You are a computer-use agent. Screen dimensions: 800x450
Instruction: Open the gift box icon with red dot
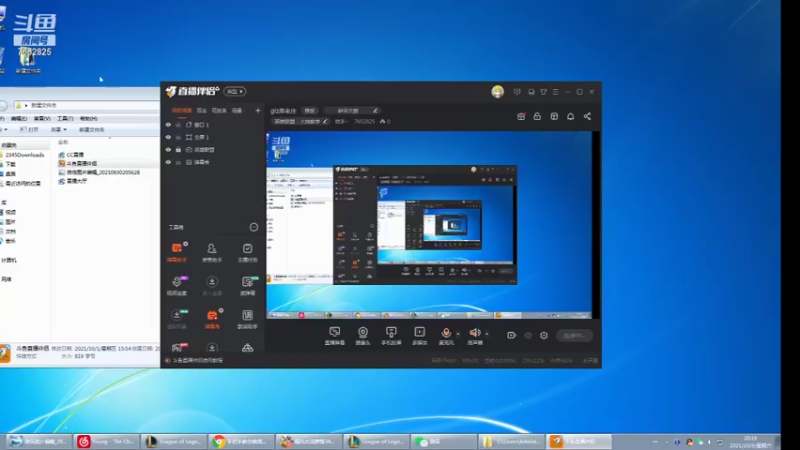(521, 116)
